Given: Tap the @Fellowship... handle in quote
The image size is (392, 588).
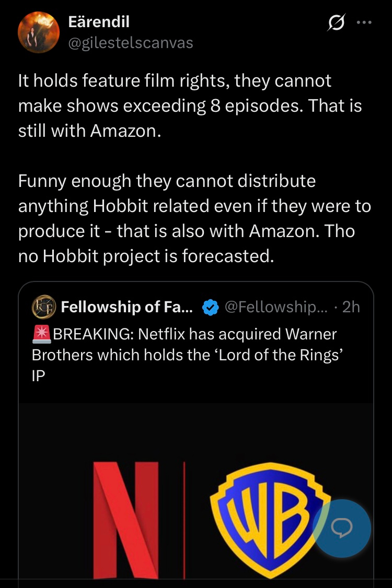Looking at the screenshot, I should [276, 307].
